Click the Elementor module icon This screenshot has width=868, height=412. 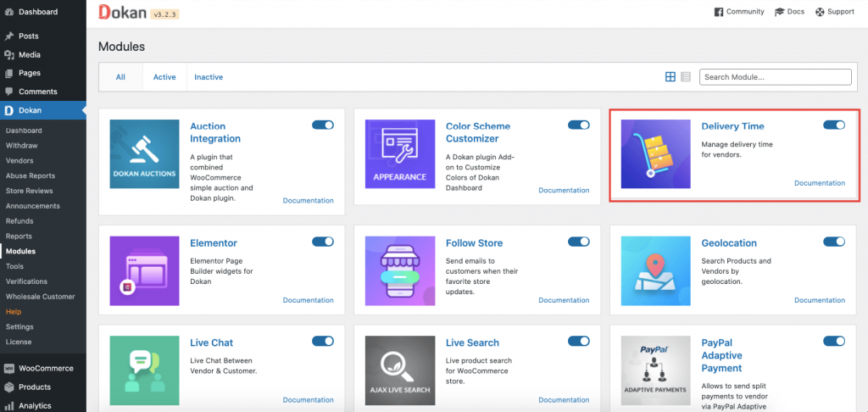click(144, 270)
